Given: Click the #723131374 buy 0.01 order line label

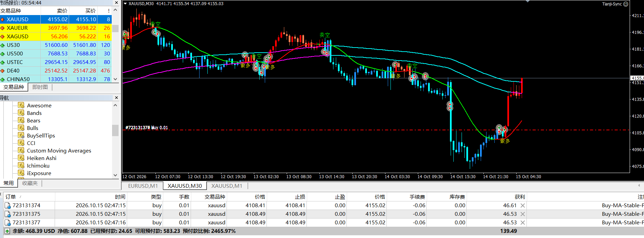Looking at the screenshot, I should pos(147,128).
